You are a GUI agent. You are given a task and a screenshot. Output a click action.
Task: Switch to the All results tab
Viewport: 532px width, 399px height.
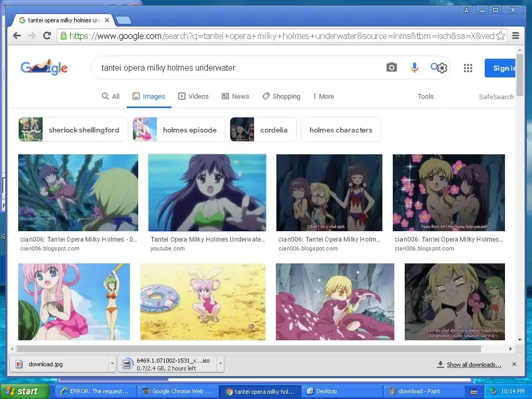(x=111, y=96)
